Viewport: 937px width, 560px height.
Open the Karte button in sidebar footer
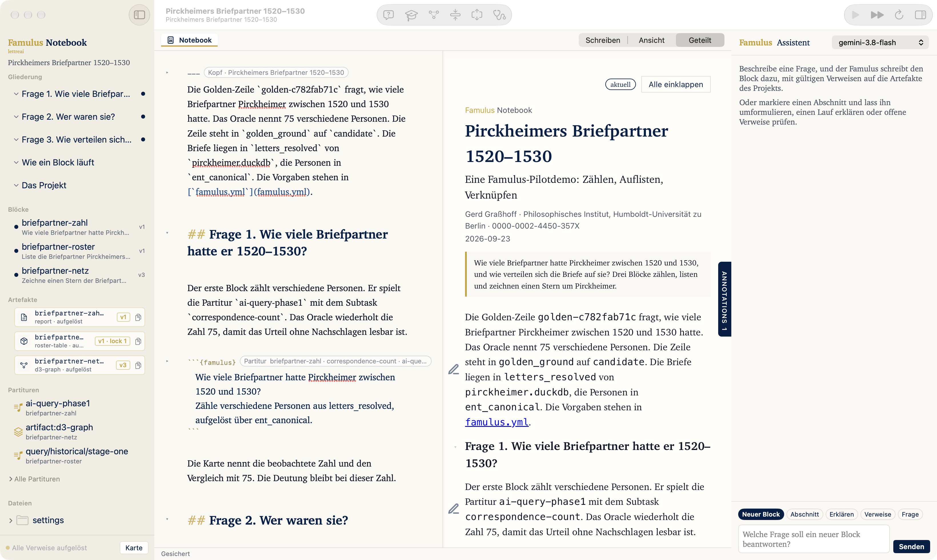point(133,547)
